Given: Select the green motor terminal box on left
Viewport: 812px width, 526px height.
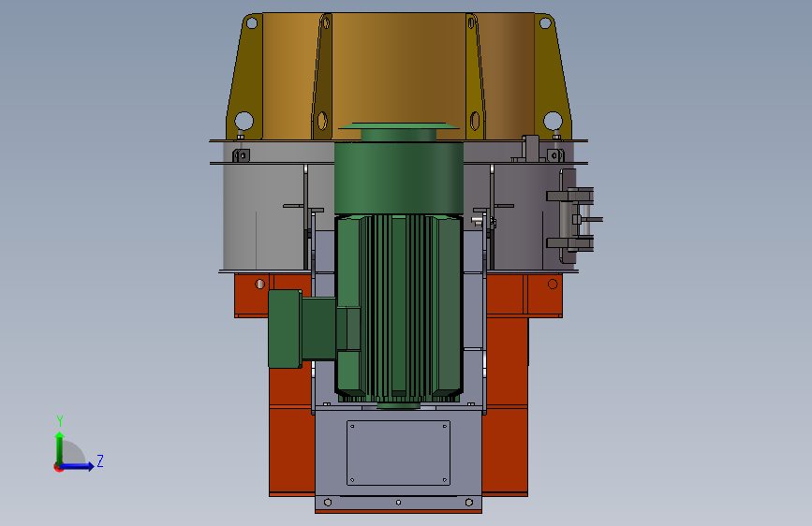Looking at the screenshot, I should (285, 329).
